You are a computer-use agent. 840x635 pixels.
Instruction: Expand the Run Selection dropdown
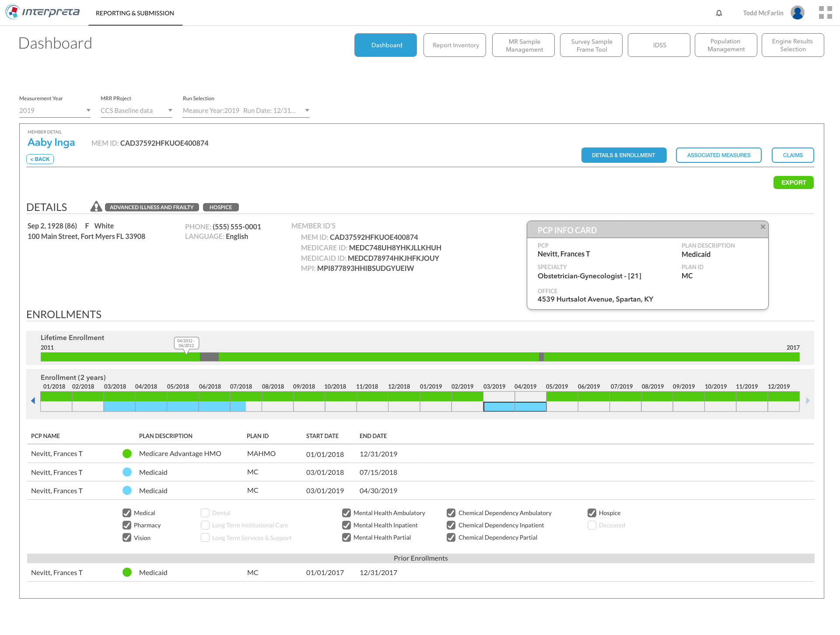246,111
